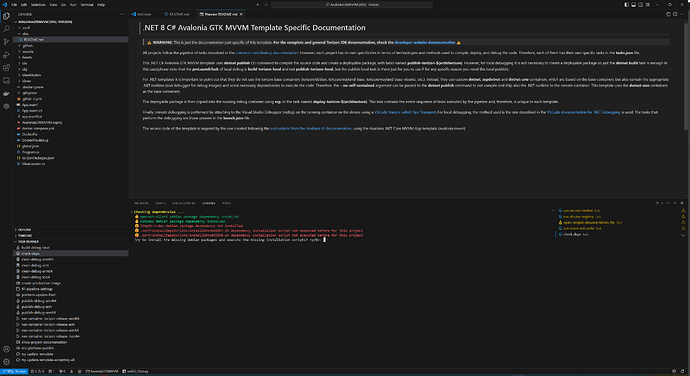Open the Accounts icon in activity bar

pyautogui.click(x=6, y=349)
